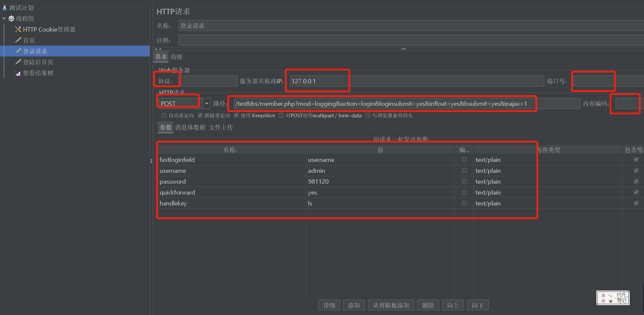Click the 内容类型 column header

(x=548, y=150)
